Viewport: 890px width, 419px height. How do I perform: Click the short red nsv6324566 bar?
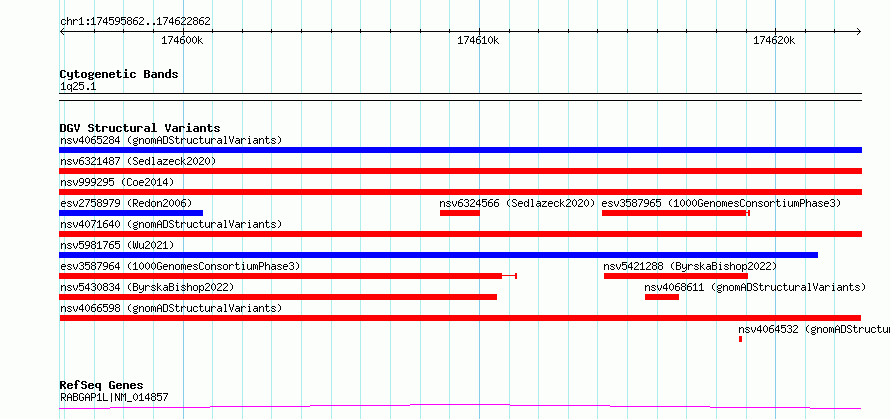[x=460, y=213]
